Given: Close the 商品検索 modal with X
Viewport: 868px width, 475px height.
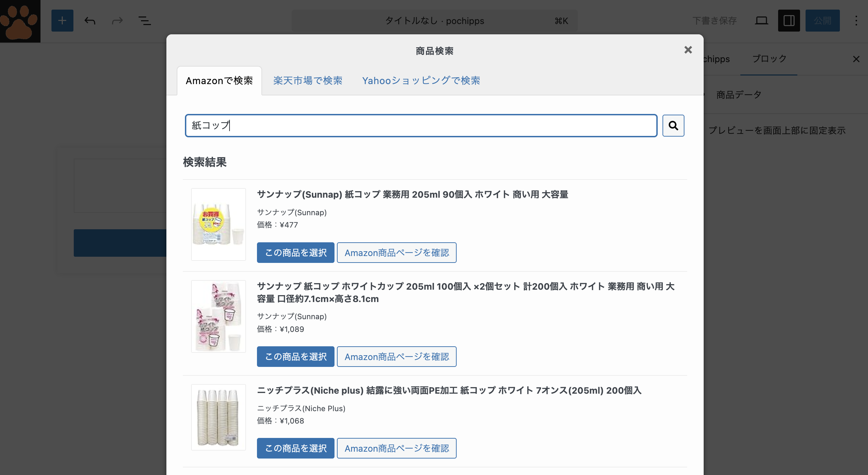Looking at the screenshot, I should pyautogui.click(x=688, y=50).
